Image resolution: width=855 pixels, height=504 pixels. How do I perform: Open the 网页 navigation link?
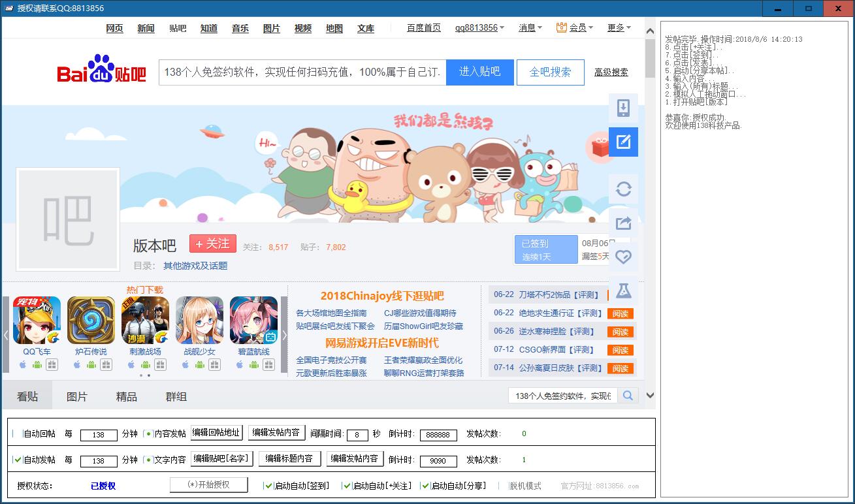click(x=115, y=28)
